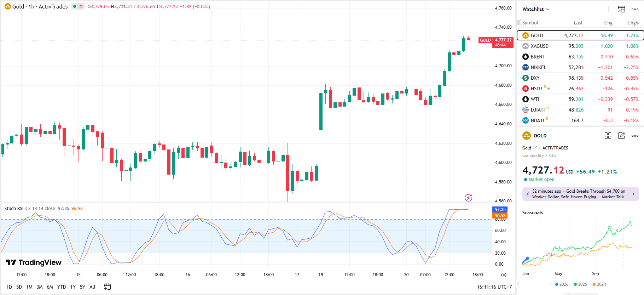Click the grid layout icon beside GOLD details

coord(608,136)
